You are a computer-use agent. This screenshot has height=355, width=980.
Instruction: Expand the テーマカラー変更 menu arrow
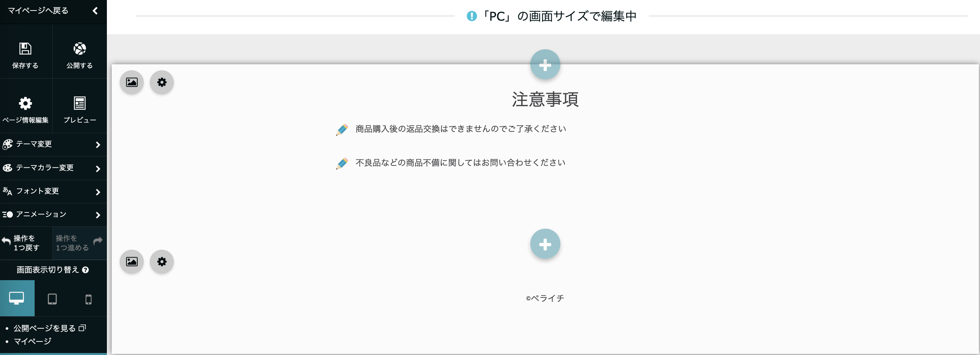click(x=98, y=168)
